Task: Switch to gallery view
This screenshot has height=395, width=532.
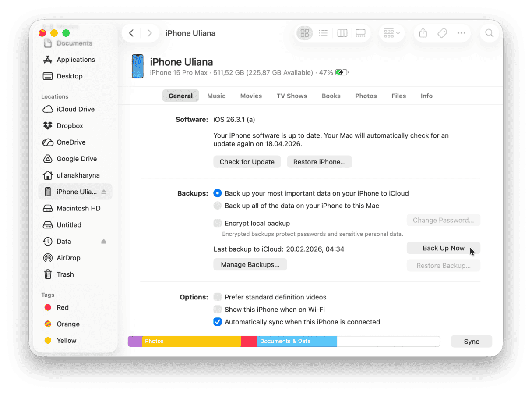Action: [361, 33]
